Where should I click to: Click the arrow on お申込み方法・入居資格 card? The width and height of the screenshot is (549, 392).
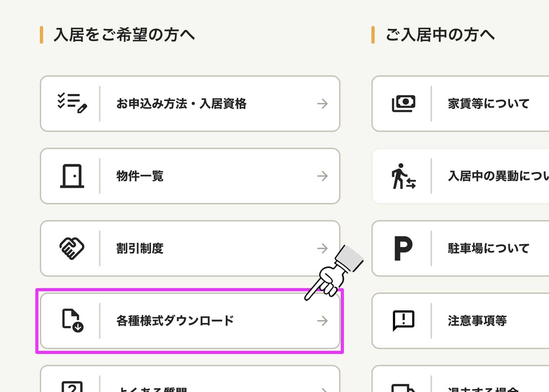[x=322, y=103]
